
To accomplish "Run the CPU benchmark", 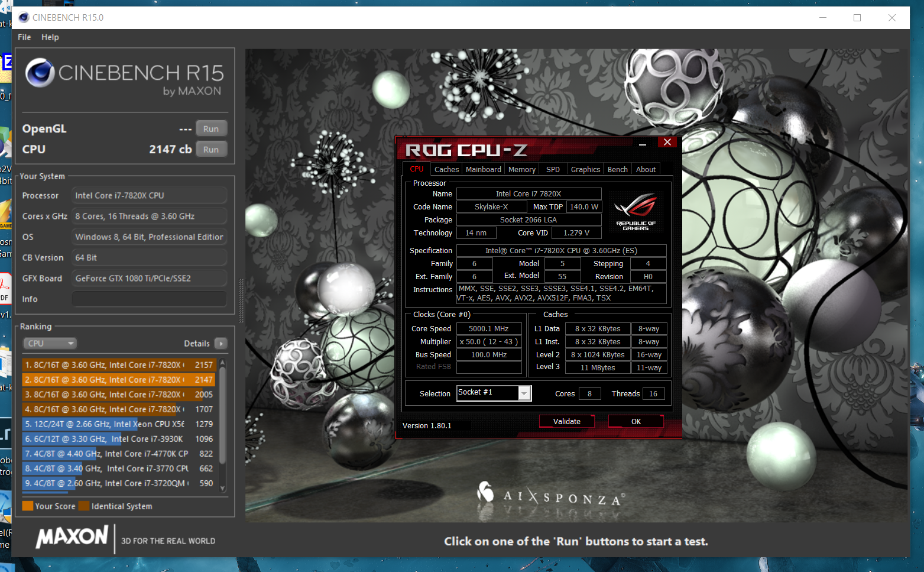I will click(211, 150).
